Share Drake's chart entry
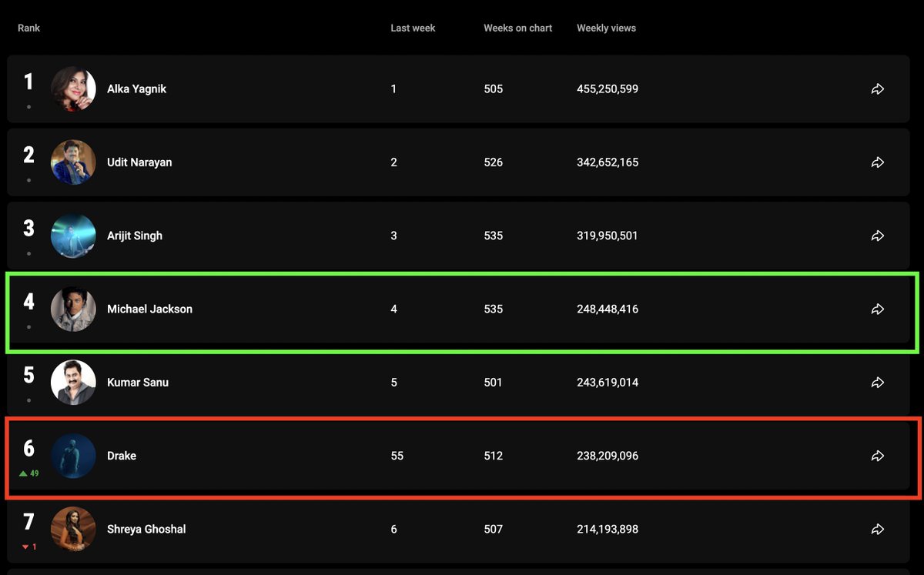This screenshot has height=575, width=924. (877, 456)
